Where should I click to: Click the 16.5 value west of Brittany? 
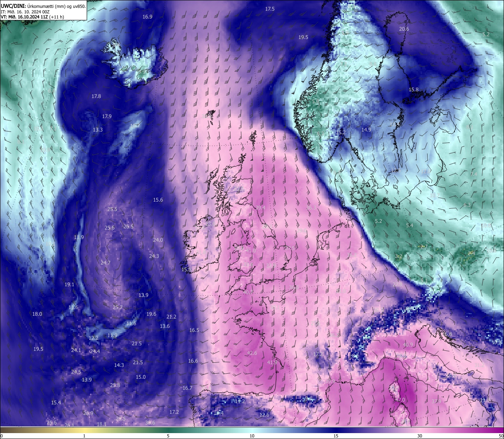(194, 330)
